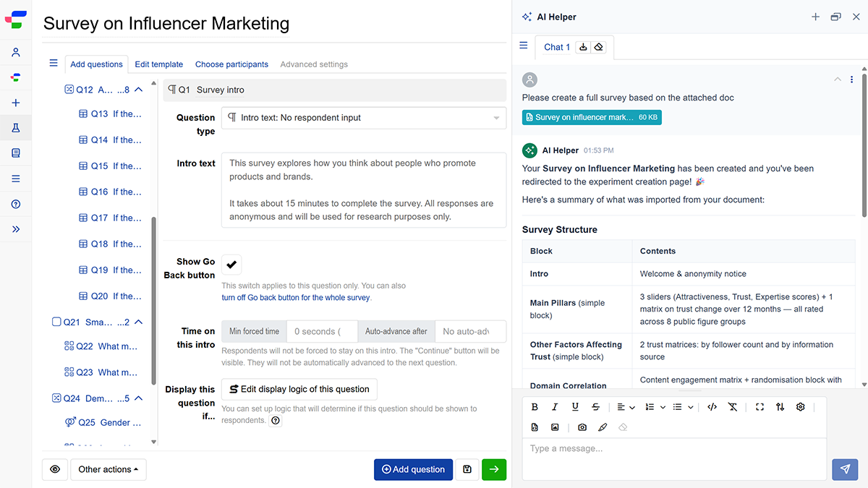This screenshot has width=868, height=488.
Task: Open bulleted list dropdown in editor
Action: [x=684, y=407]
